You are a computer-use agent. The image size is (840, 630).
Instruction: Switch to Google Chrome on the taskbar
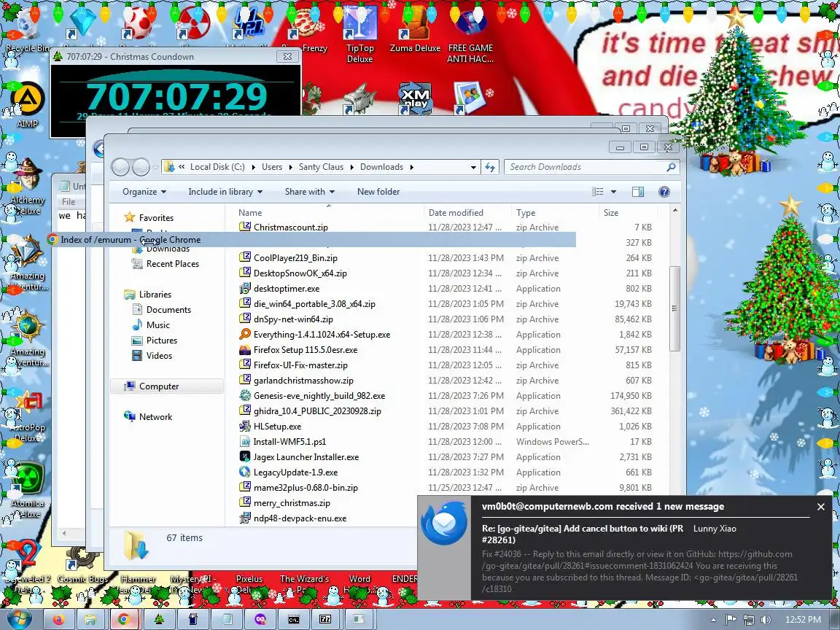click(x=124, y=620)
